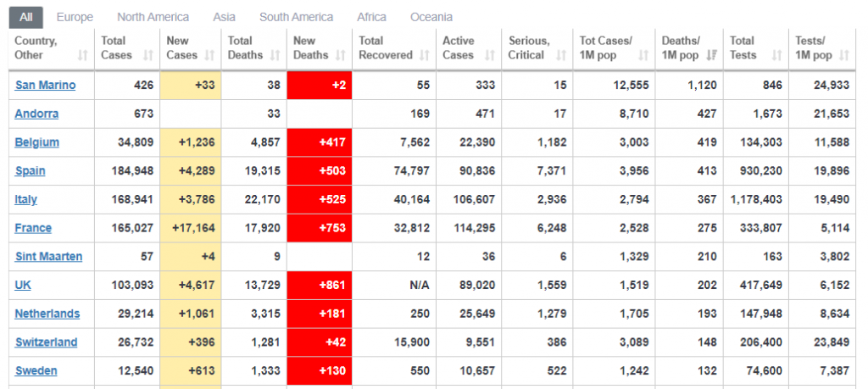868x389 pixels.
Task: Open the UK country link
Action: [x=23, y=285]
